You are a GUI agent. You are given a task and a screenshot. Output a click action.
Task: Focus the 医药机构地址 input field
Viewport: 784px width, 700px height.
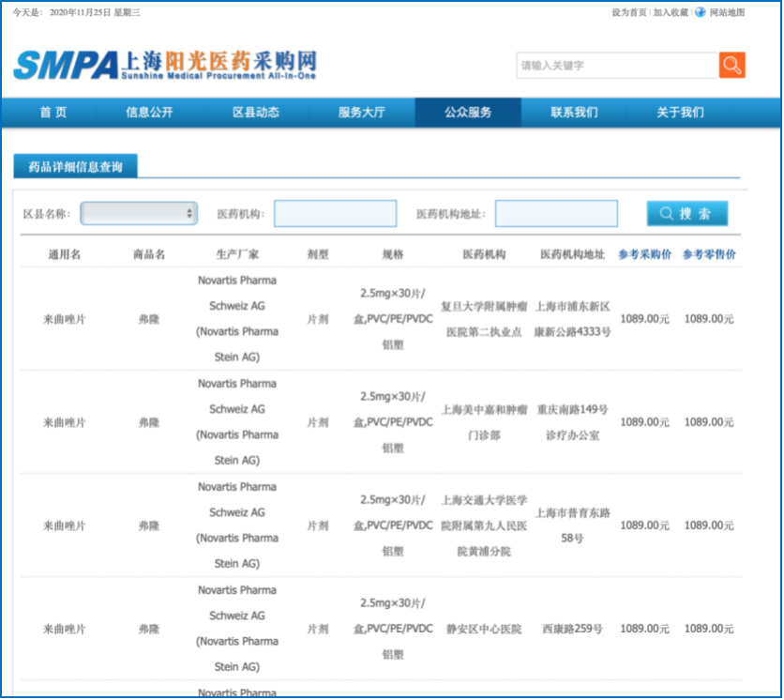pyautogui.click(x=556, y=213)
